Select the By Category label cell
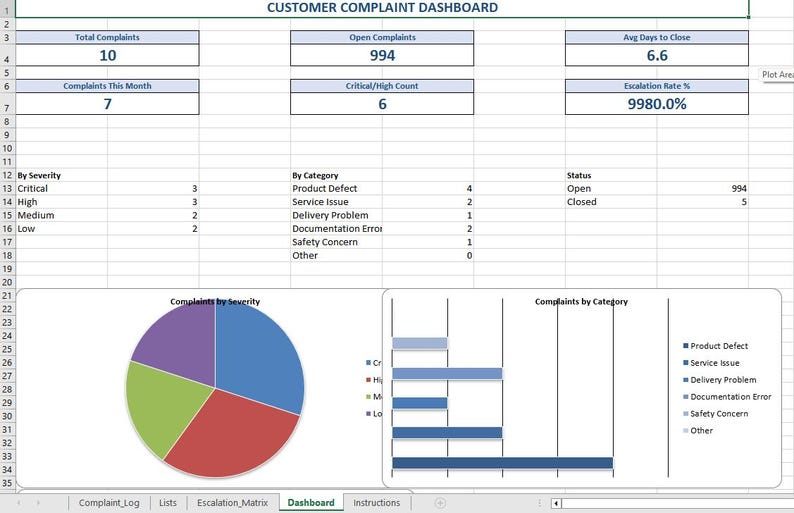The image size is (794, 513). point(336,175)
